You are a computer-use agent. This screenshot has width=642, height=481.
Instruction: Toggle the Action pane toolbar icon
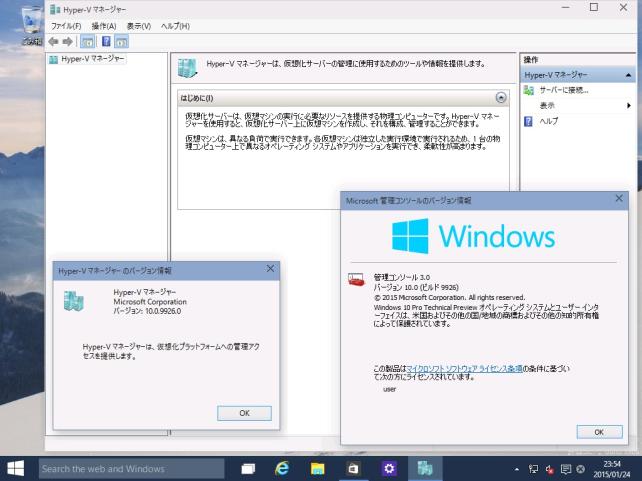tap(122, 41)
